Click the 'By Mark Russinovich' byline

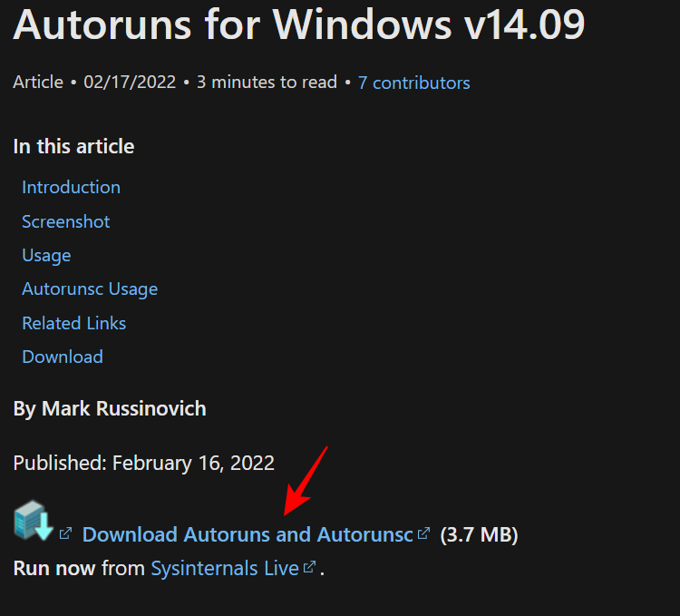(110, 408)
